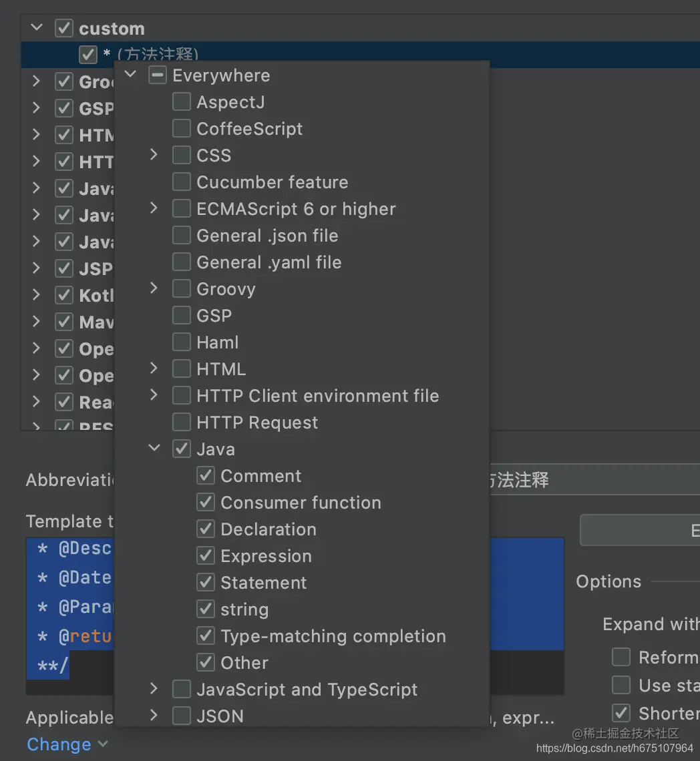The height and width of the screenshot is (761, 700).
Task: Enable the AspectJ context checkbox
Action: pyautogui.click(x=182, y=102)
